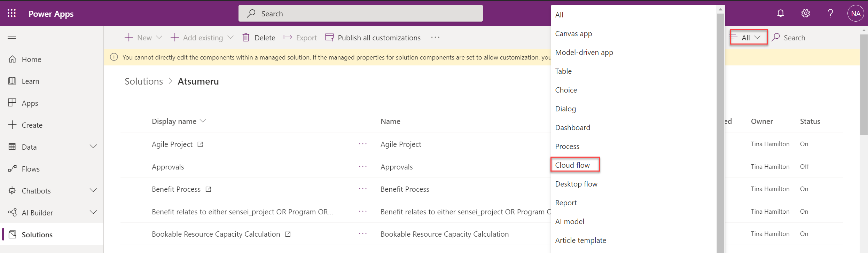Open the Approvals display name
Viewport: 868px width, 253px height.
coord(168,167)
